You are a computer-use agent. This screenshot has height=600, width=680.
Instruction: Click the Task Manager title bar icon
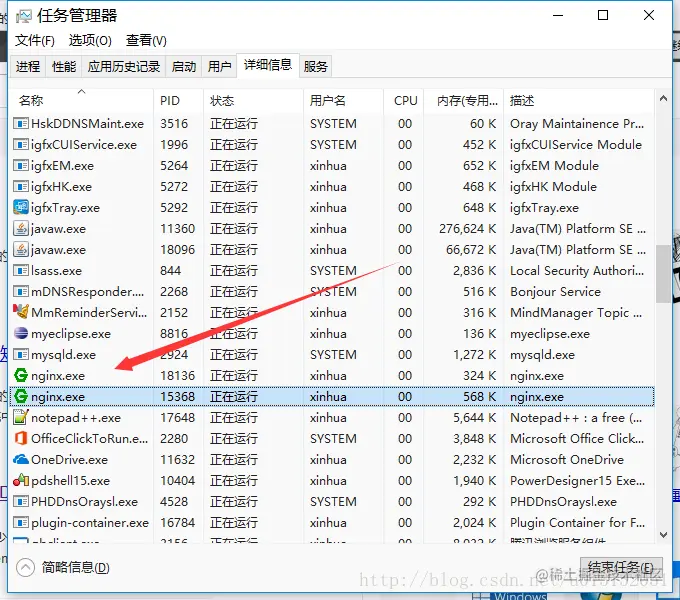23,16
